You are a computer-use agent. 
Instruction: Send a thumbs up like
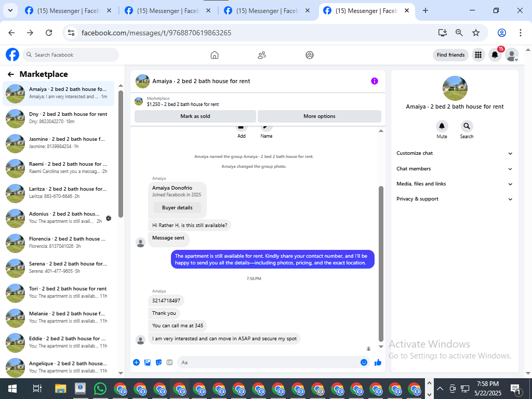(x=378, y=362)
